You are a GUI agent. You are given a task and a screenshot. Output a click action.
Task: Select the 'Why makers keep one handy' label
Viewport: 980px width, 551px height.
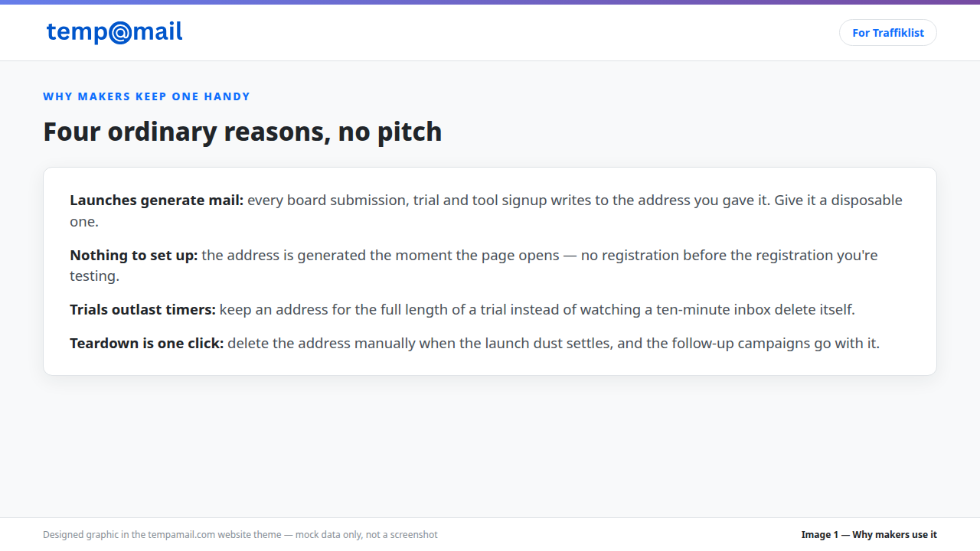click(146, 96)
